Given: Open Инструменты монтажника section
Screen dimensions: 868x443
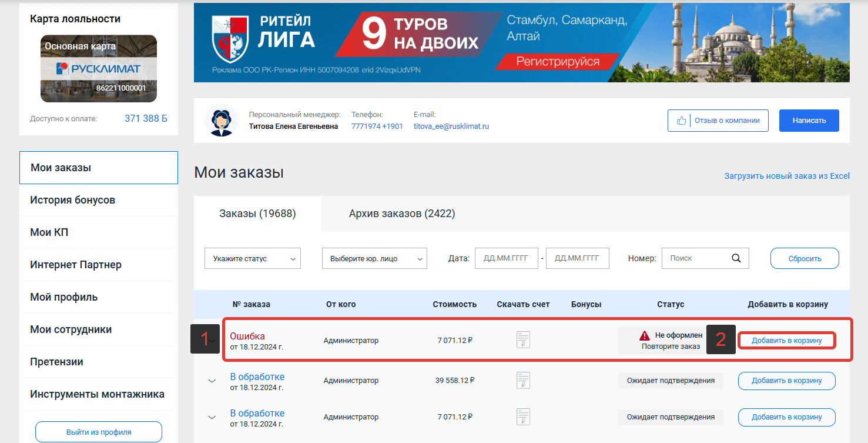Looking at the screenshot, I should tap(99, 394).
